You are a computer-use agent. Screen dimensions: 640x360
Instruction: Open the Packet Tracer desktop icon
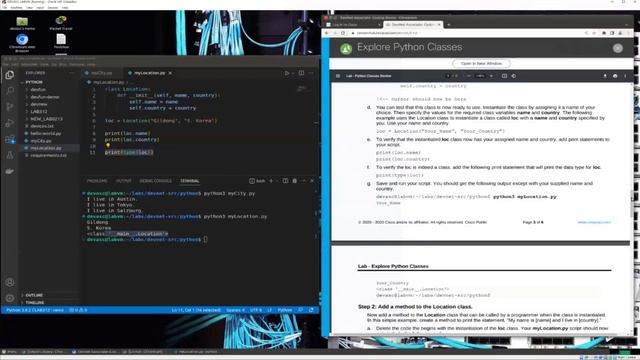(x=61, y=23)
